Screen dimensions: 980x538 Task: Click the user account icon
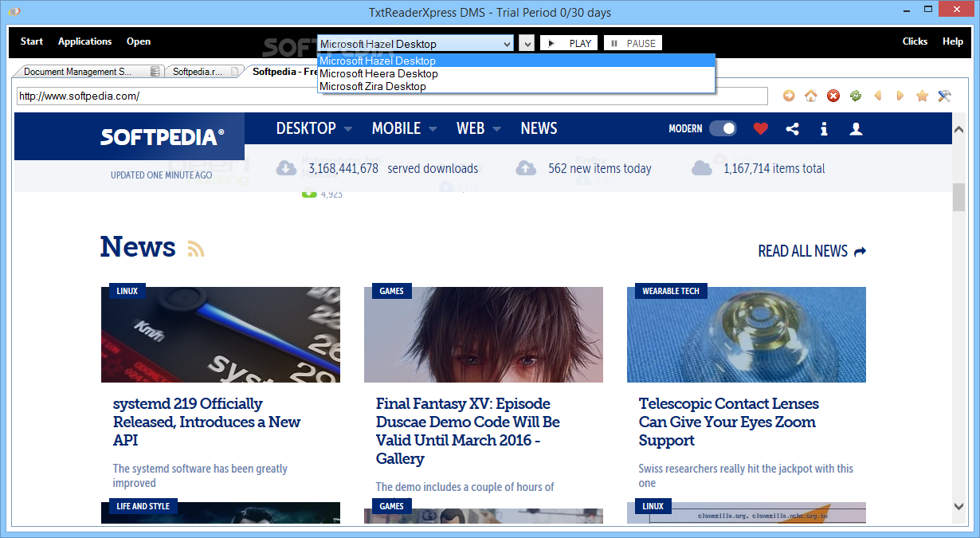pyautogui.click(x=856, y=128)
